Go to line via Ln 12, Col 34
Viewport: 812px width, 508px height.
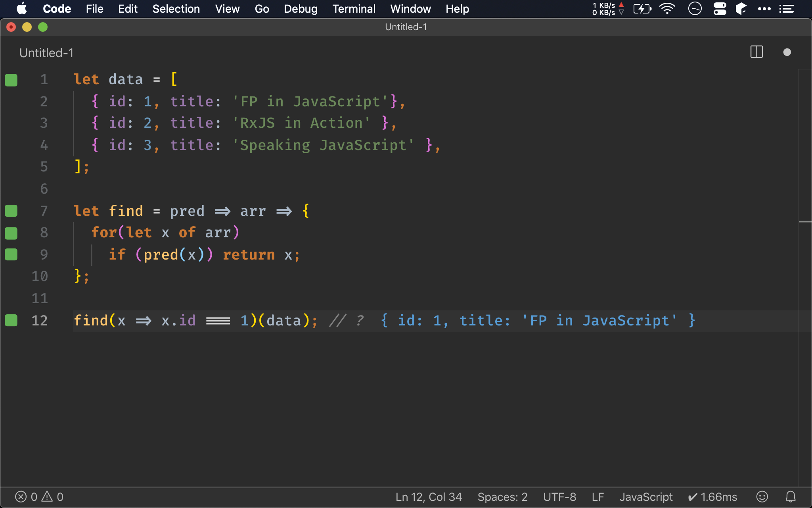click(429, 497)
